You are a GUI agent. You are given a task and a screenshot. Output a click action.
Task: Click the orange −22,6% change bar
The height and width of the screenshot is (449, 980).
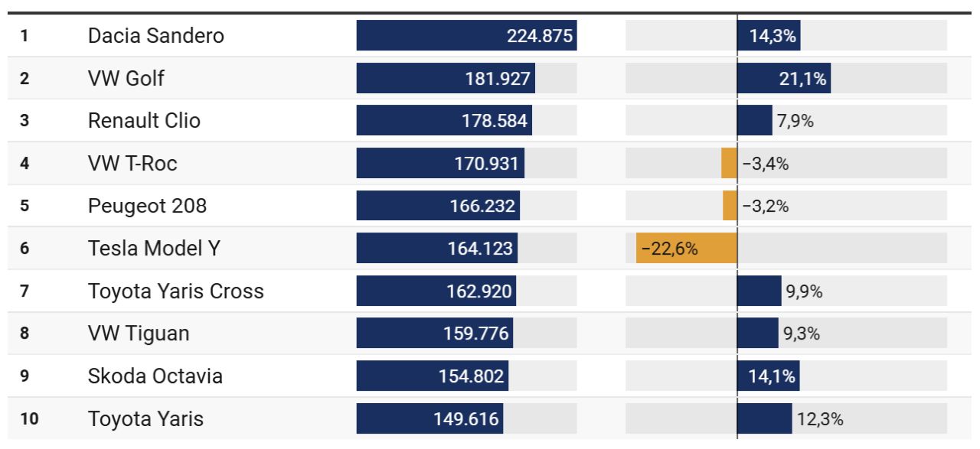pos(687,248)
